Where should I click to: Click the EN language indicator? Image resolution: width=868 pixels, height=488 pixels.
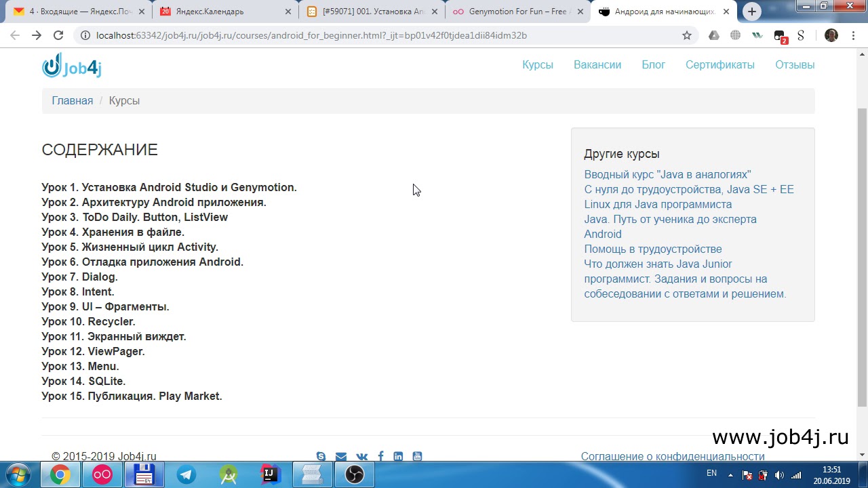tap(711, 473)
